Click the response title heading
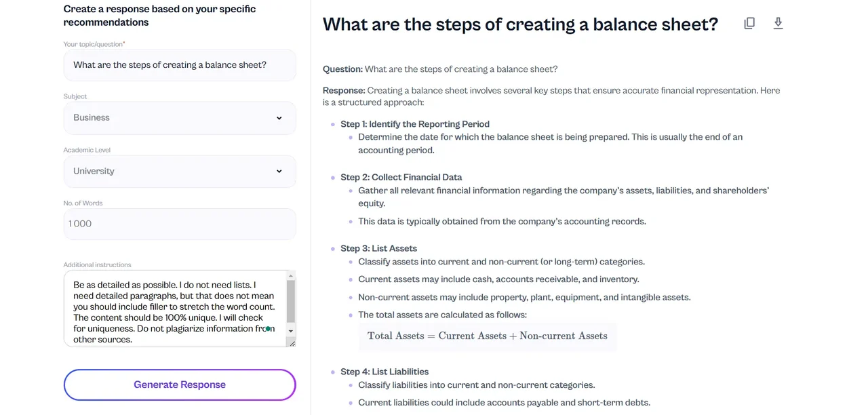 click(520, 24)
